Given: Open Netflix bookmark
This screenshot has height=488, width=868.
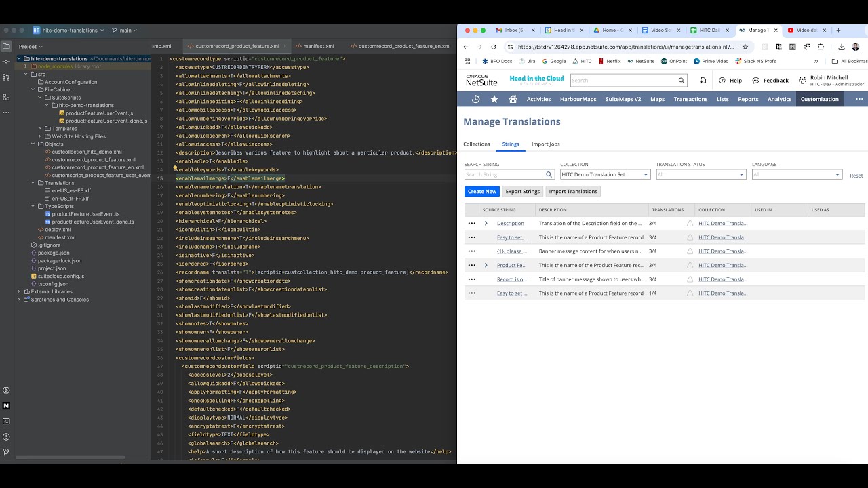Looking at the screenshot, I should point(610,61).
